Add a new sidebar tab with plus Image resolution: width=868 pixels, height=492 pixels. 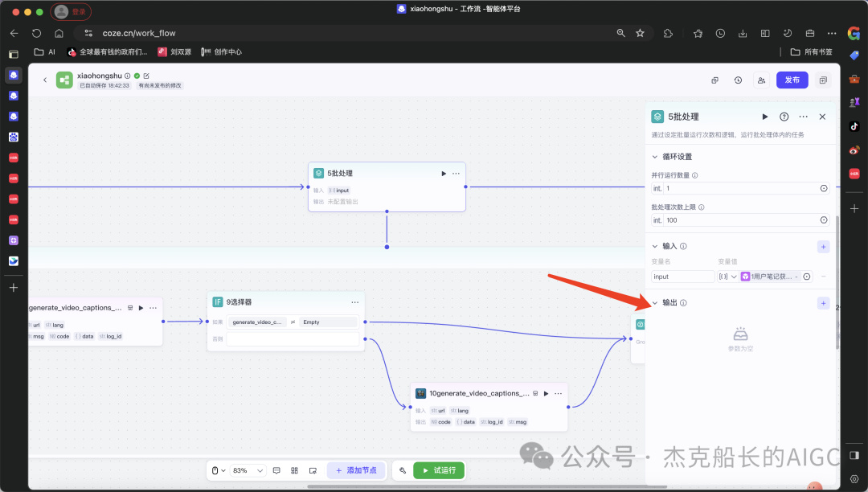click(x=14, y=288)
